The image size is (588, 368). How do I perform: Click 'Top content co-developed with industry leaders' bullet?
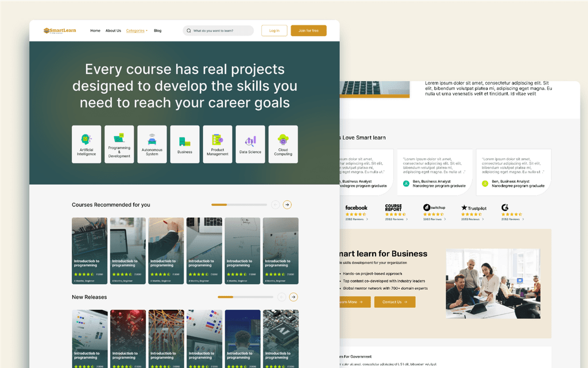pos(384,281)
